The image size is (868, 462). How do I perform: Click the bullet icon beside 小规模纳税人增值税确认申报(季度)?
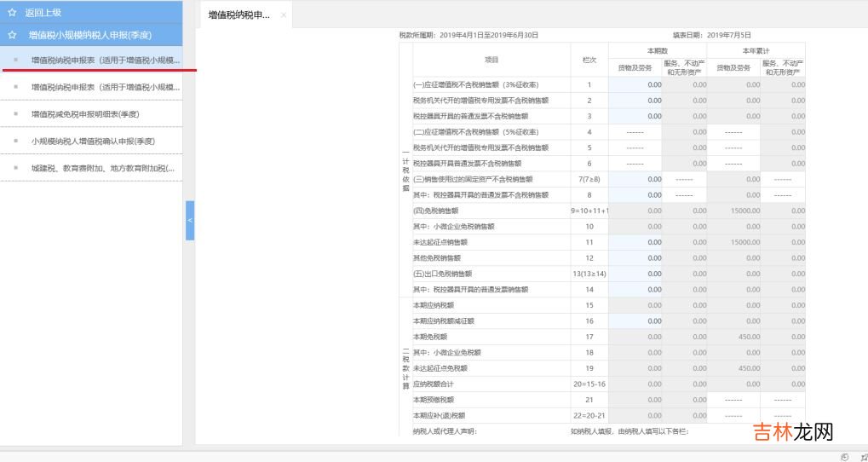click(15, 141)
